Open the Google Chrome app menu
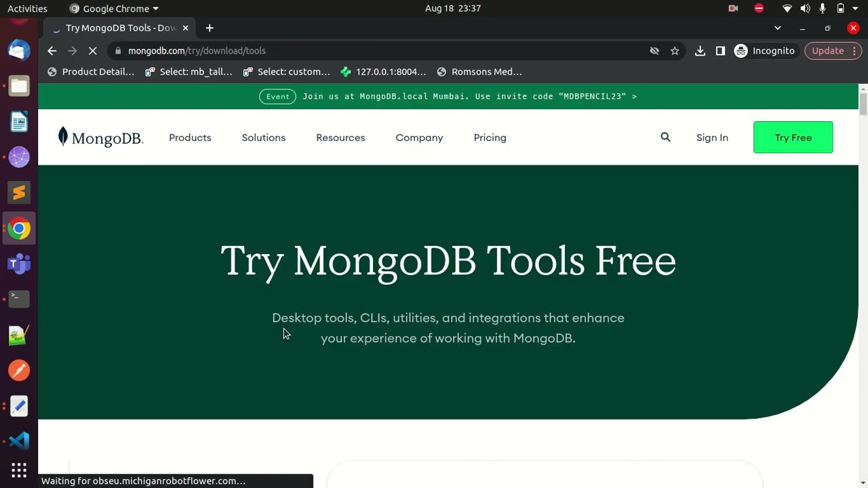The image size is (868, 488). click(114, 8)
